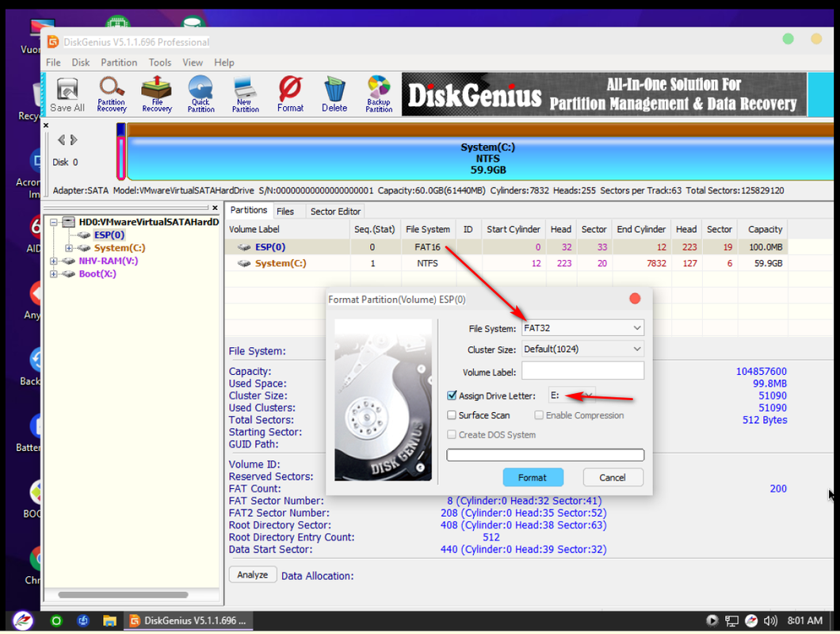Screen dimensions: 840x634
Task: Toggle Assign Drive Letter checkbox
Action: point(452,395)
